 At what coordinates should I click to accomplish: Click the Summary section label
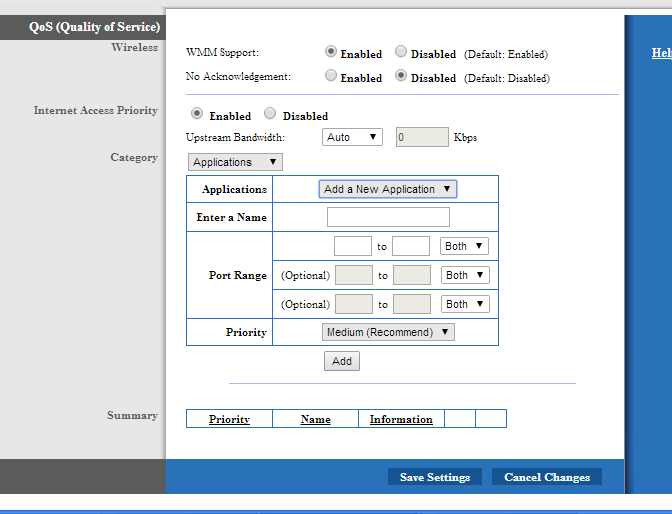pos(132,415)
